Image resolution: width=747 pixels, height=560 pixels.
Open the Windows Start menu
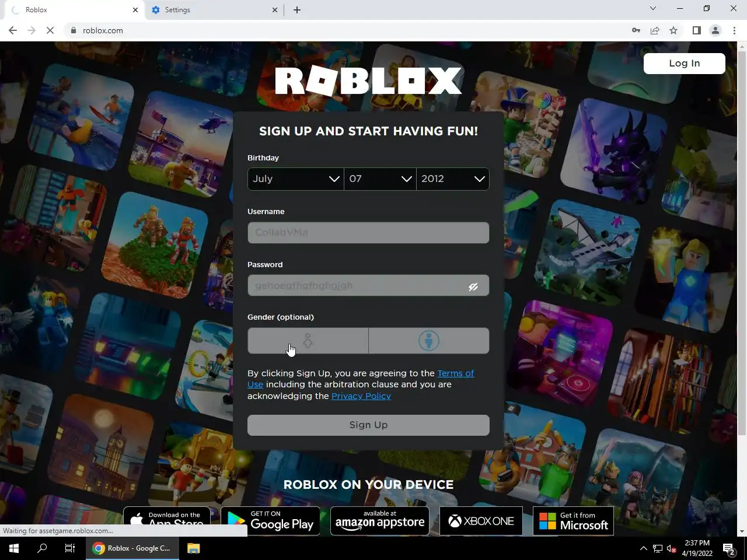point(14,548)
